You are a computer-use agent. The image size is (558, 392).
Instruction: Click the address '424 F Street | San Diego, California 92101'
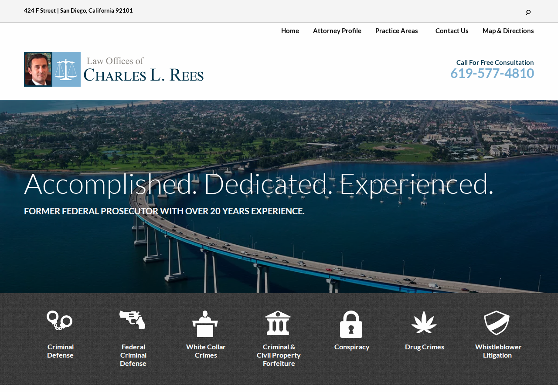(x=78, y=10)
